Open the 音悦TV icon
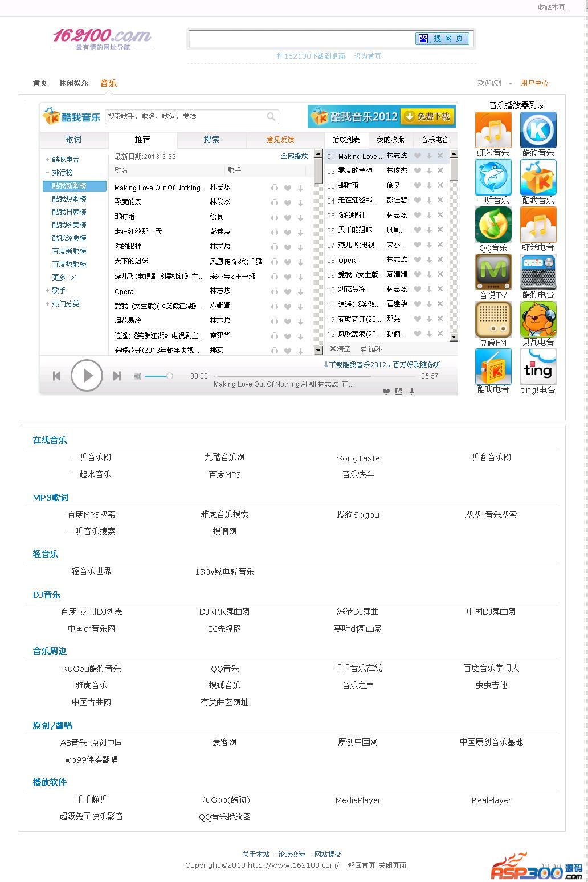 493,272
